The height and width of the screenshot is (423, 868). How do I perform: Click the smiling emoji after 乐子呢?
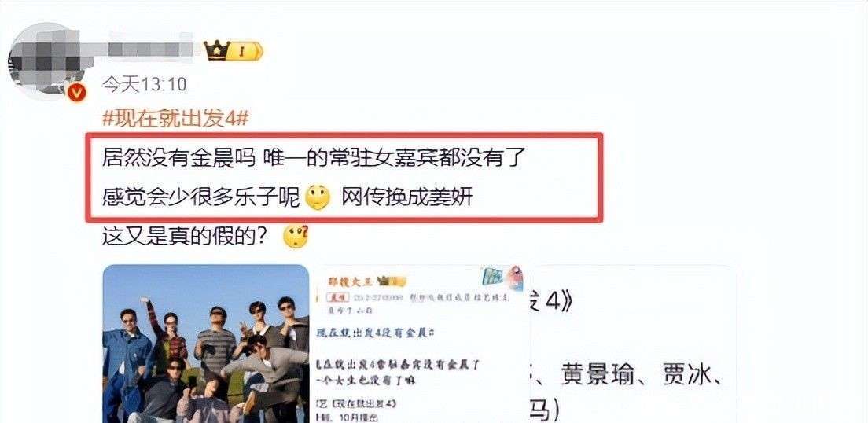point(318,197)
